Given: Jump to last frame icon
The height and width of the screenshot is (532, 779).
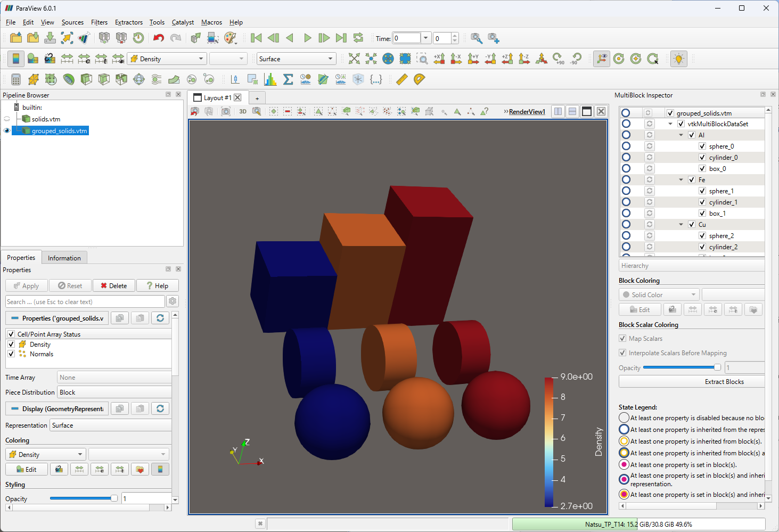Looking at the screenshot, I should 341,38.
